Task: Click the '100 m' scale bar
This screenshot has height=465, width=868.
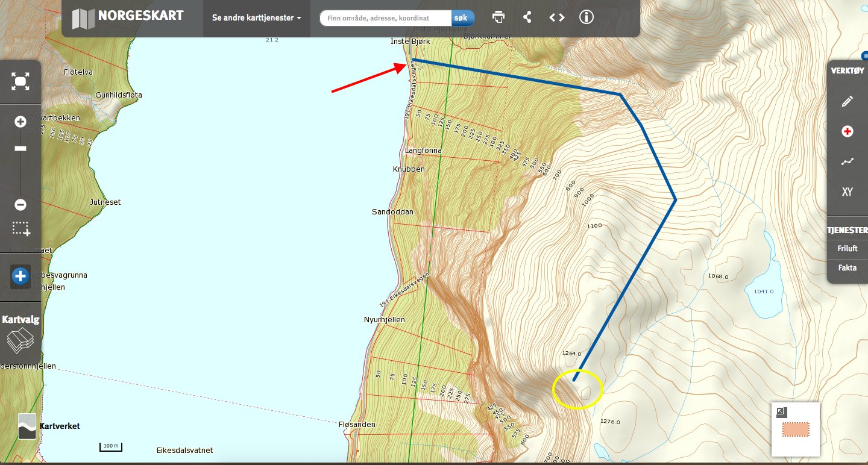Action: coord(111,446)
